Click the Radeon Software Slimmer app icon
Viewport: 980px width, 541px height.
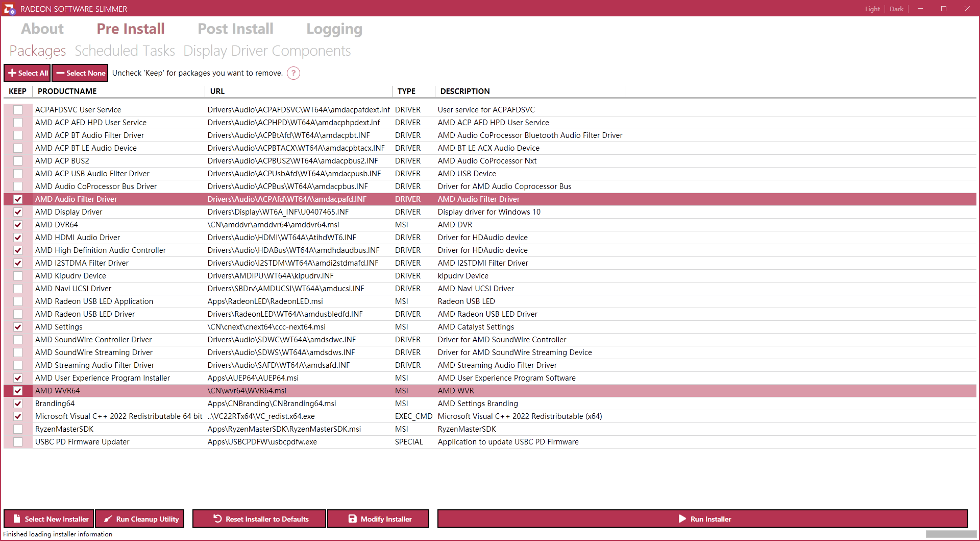pyautogui.click(x=9, y=9)
